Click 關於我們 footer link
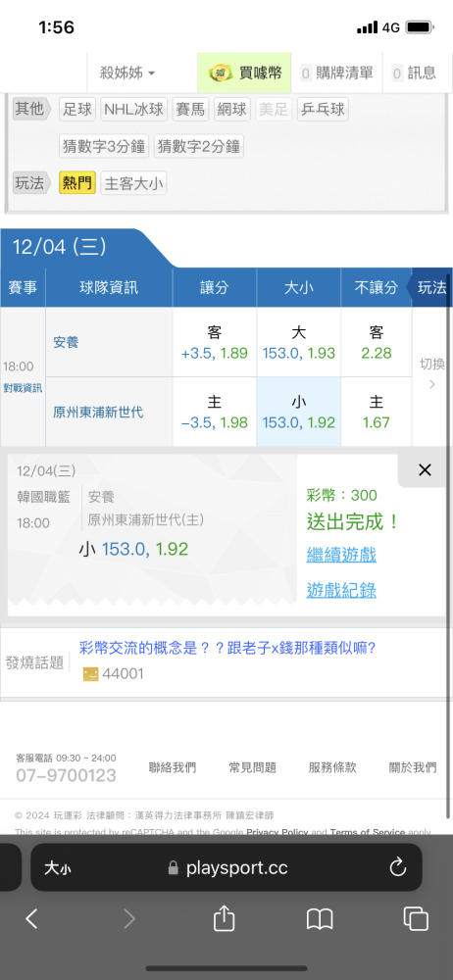Screen dimensions: 453x980 pos(413,767)
